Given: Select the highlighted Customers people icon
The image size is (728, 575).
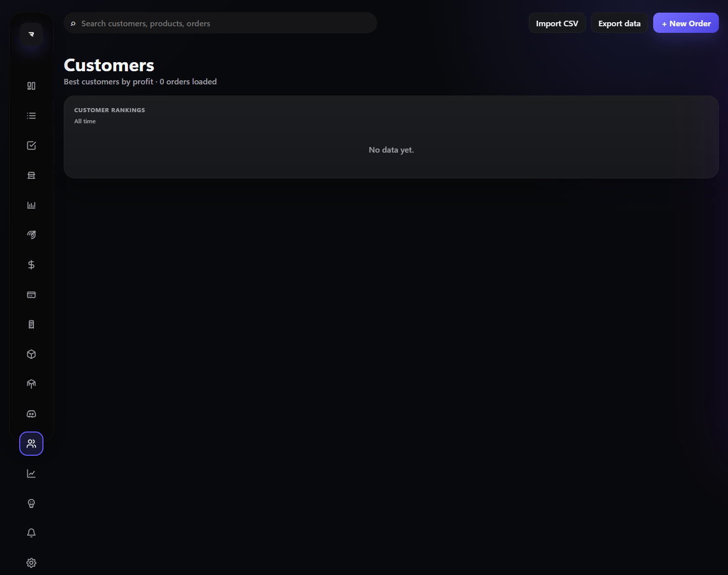Looking at the screenshot, I should pos(31,444).
